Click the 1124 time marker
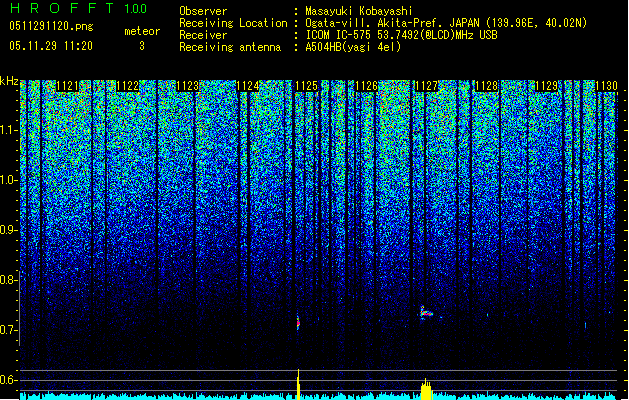 point(248,86)
